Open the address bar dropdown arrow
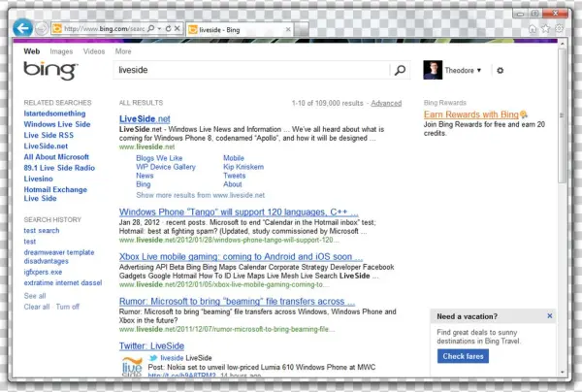 tap(159, 28)
